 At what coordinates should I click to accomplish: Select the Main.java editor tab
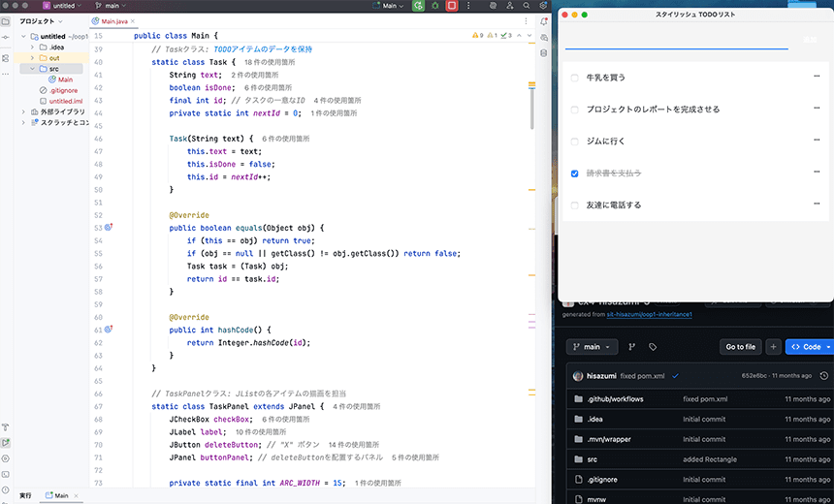coord(115,20)
